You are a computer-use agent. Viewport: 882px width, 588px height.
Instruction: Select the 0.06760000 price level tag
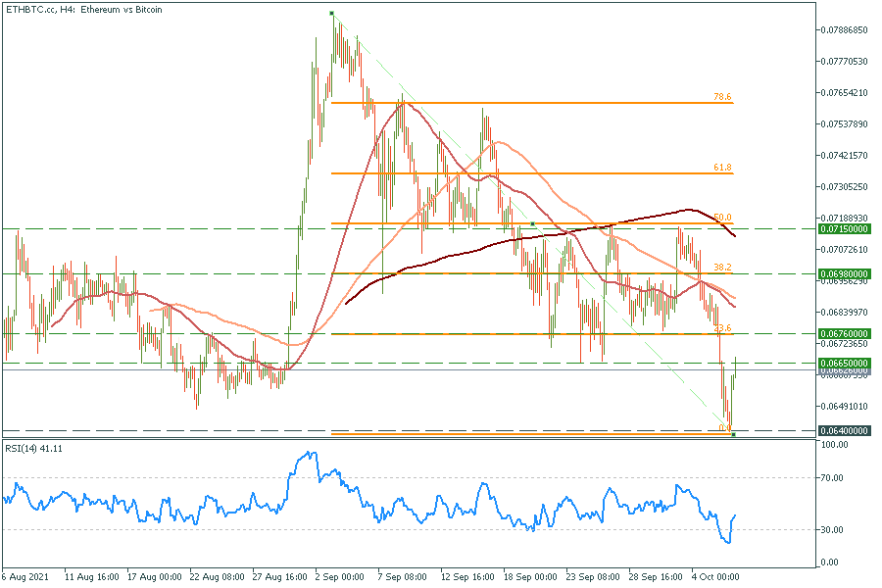click(843, 334)
